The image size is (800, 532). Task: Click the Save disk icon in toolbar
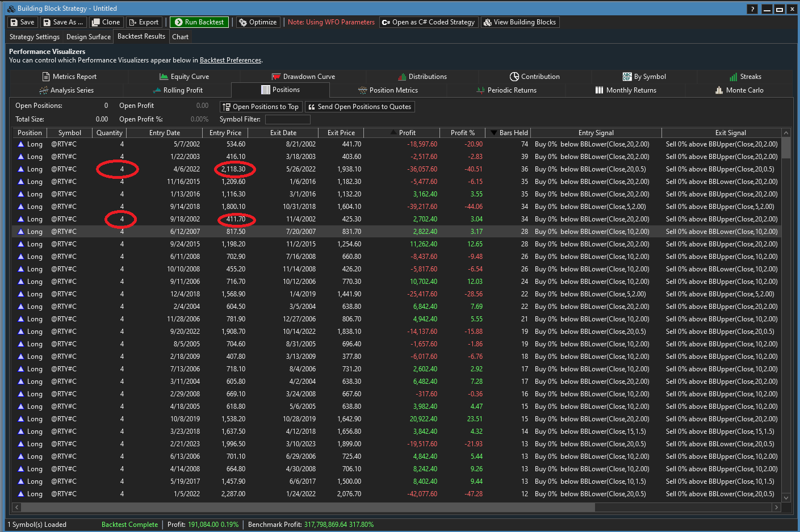[x=15, y=22]
